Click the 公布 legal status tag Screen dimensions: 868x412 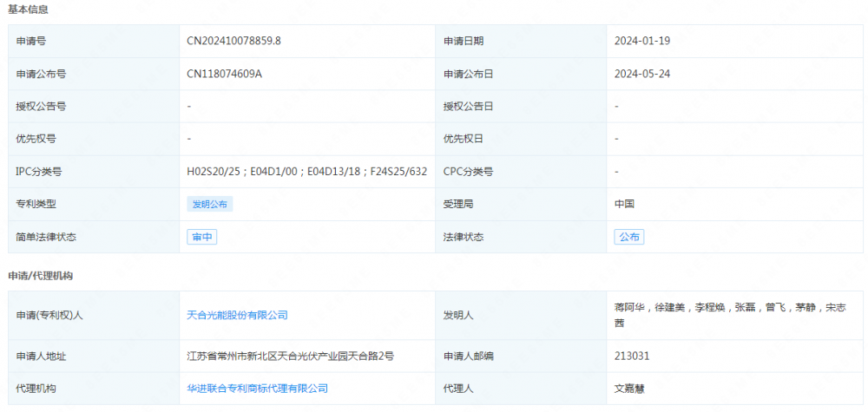tap(628, 238)
